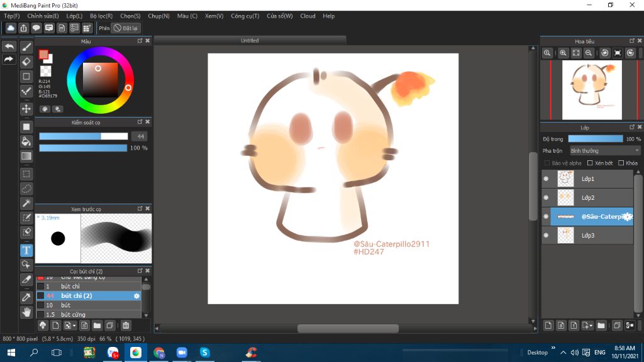Select the Magic Wand tool
This screenshot has width=644, height=362.
(26, 203)
